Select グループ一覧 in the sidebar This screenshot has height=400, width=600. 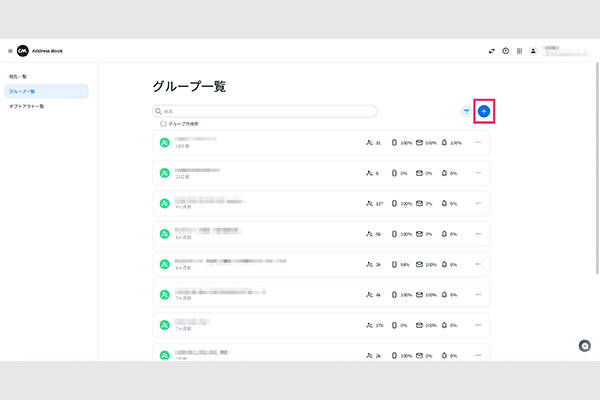click(22, 91)
